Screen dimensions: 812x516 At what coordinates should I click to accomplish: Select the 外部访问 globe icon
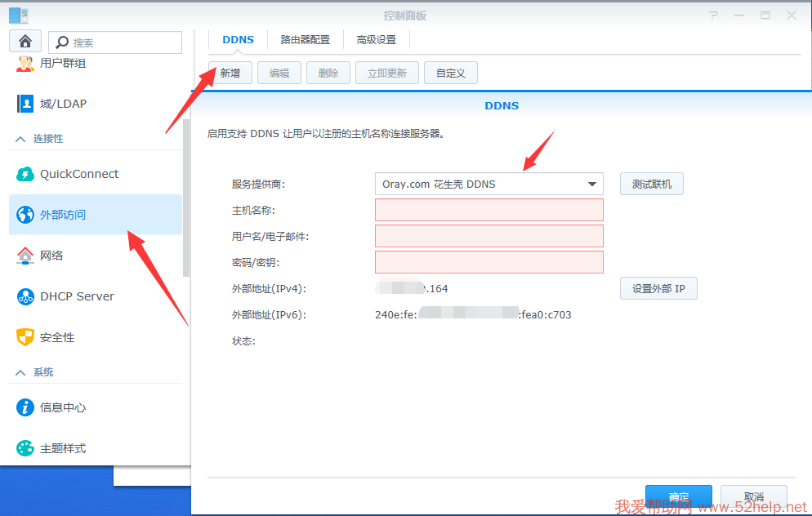(x=25, y=215)
